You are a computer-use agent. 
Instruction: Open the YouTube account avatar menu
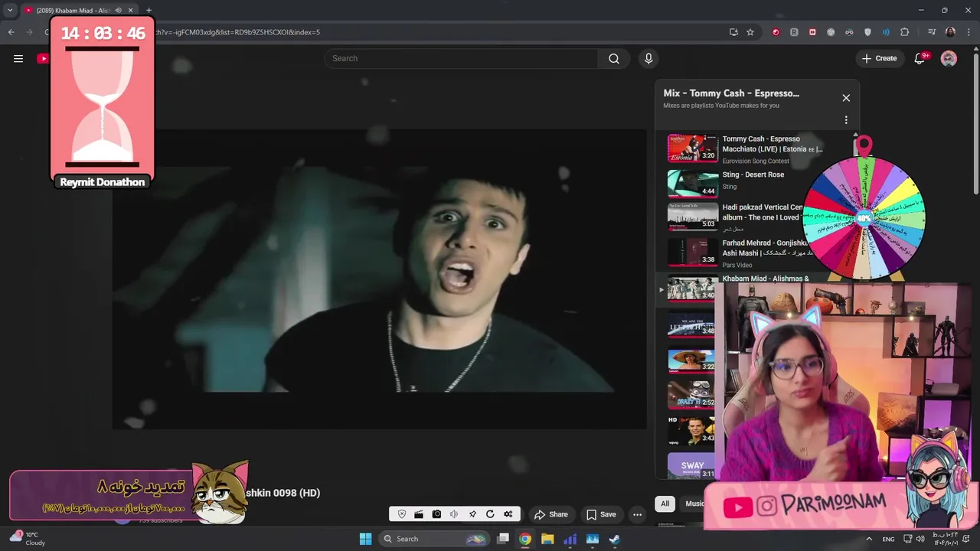tap(949, 58)
